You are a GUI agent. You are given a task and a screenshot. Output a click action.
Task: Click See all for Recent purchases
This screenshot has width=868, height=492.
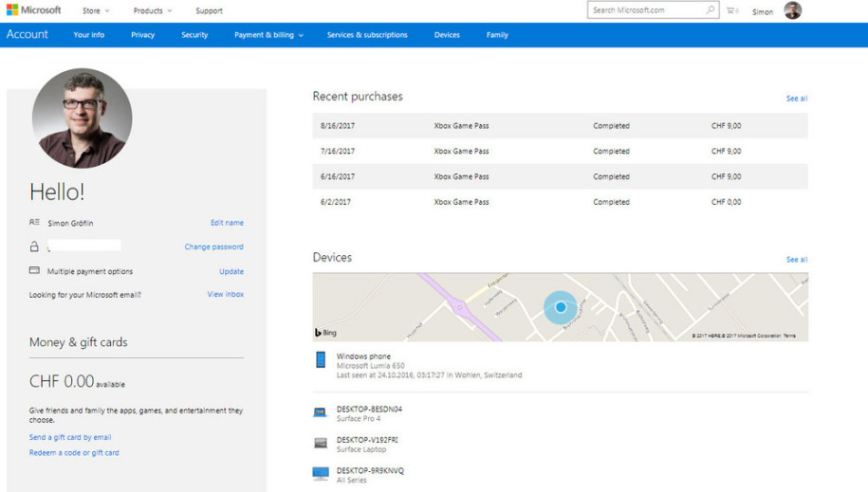tap(797, 99)
